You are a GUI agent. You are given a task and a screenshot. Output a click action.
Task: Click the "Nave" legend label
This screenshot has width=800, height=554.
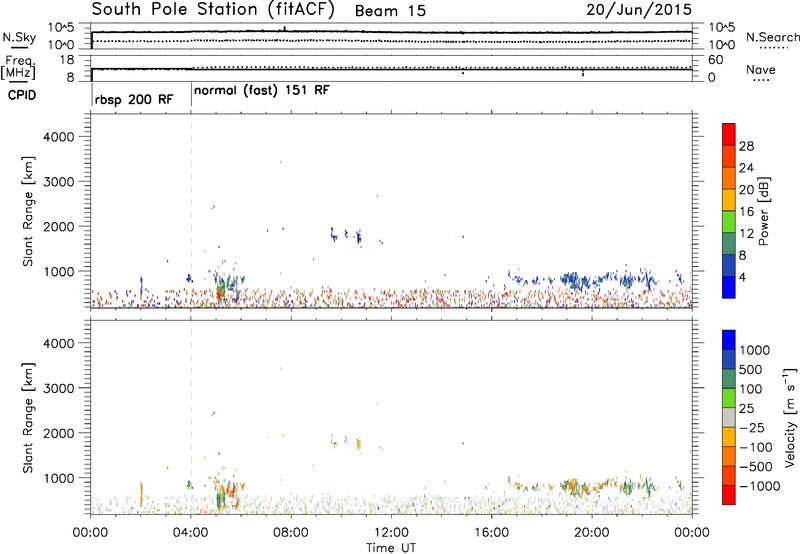click(x=761, y=69)
